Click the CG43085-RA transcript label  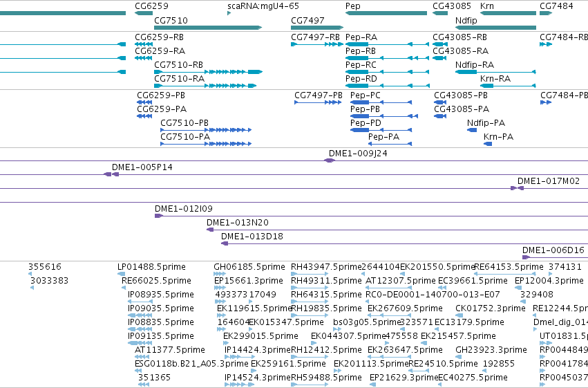[460, 51]
